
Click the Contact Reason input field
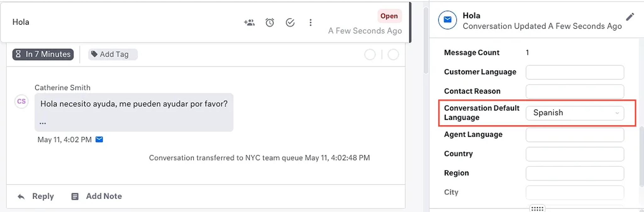pos(575,91)
